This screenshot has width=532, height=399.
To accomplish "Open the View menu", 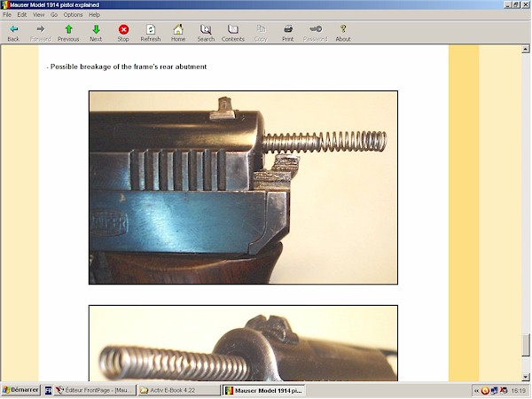I will click(38, 14).
